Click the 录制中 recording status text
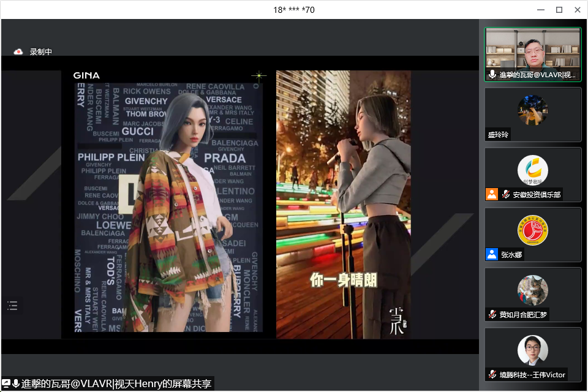Image resolution: width=588 pixels, height=392 pixels. (41, 52)
